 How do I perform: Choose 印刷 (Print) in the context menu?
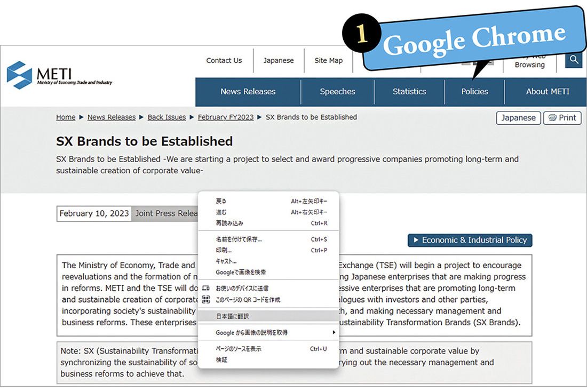tap(268, 250)
